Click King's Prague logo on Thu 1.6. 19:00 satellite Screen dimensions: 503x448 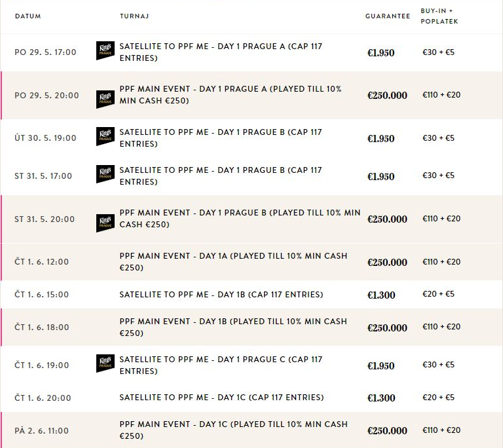tap(105, 364)
